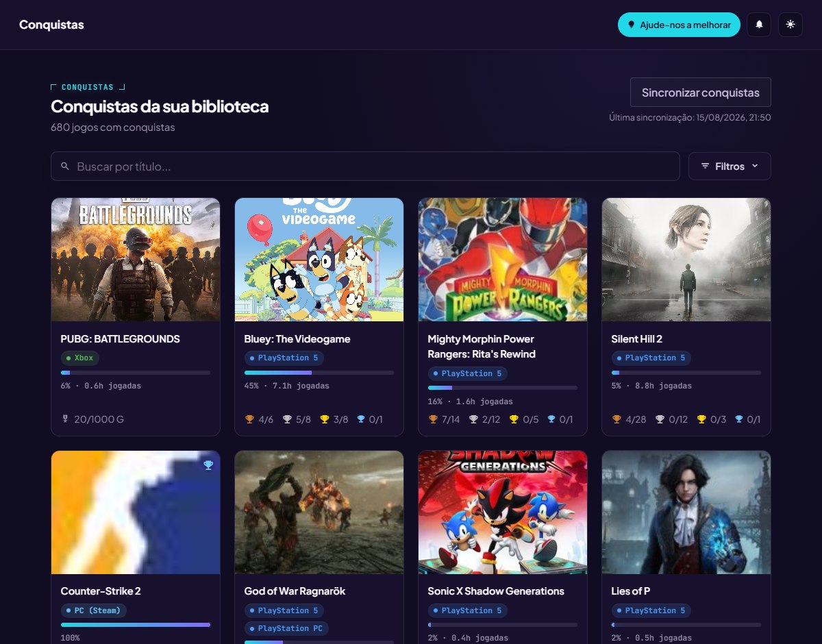822x644 pixels.
Task: Click Bluey silver trophy icon
Action: 287,419
